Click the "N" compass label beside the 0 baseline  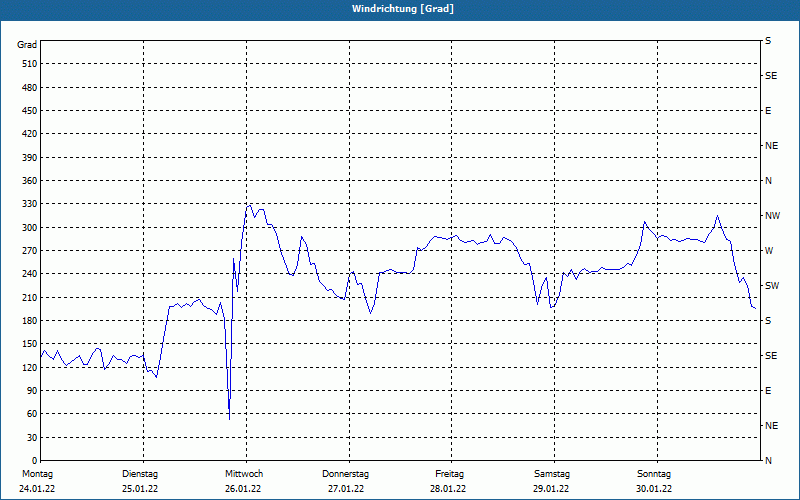click(768, 461)
